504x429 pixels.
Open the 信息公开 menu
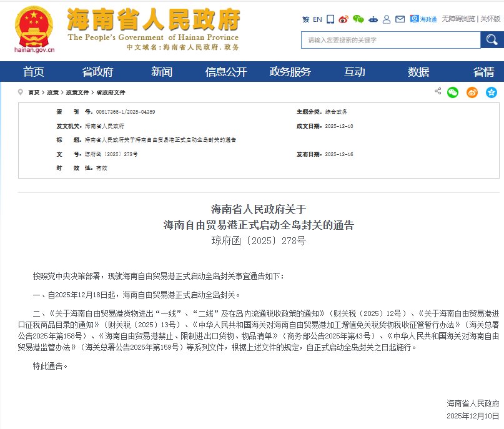[x=226, y=72]
